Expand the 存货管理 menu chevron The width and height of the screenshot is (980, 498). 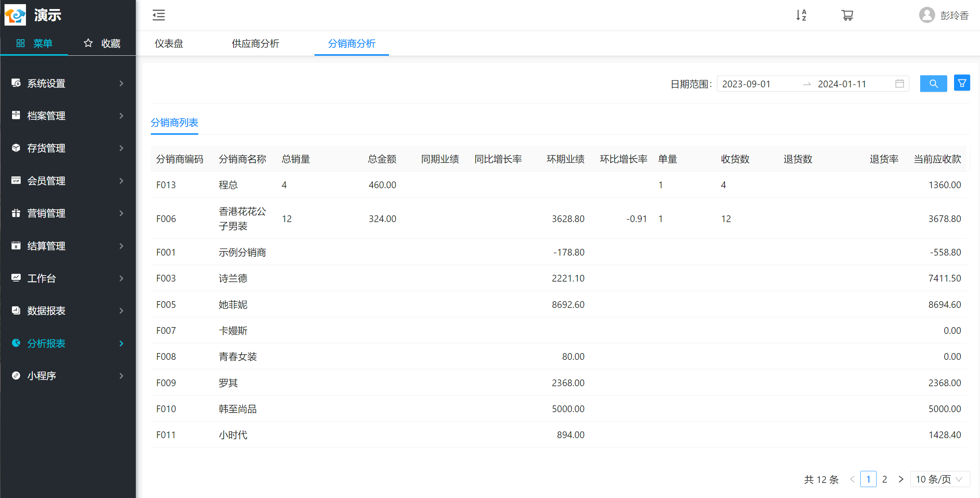pyautogui.click(x=122, y=148)
